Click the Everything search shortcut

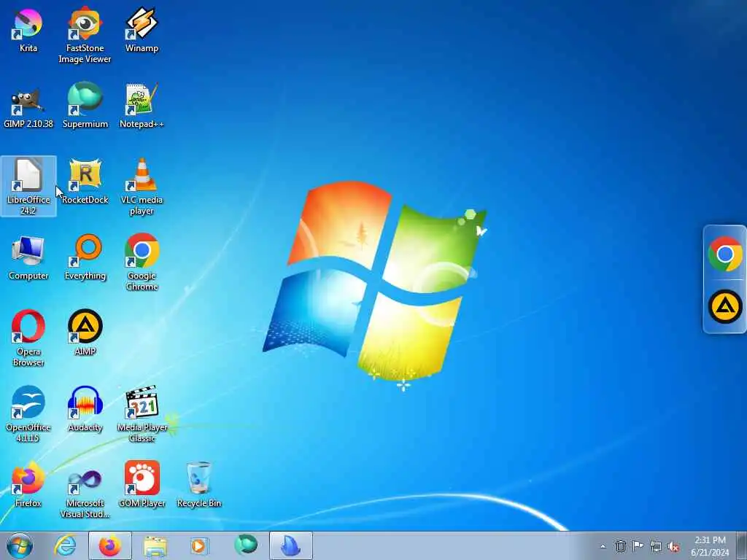[85, 257]
